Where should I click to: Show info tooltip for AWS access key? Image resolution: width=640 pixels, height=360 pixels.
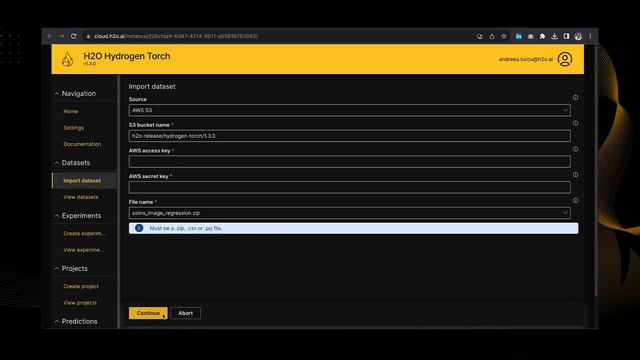coord(575,149)
